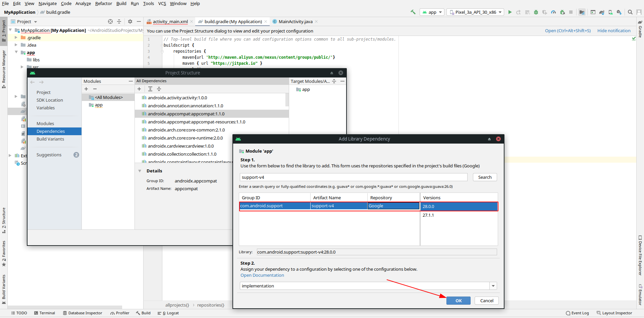Open the app run configuration dropdown
The image size is (644, 318).
pos(432,12)
